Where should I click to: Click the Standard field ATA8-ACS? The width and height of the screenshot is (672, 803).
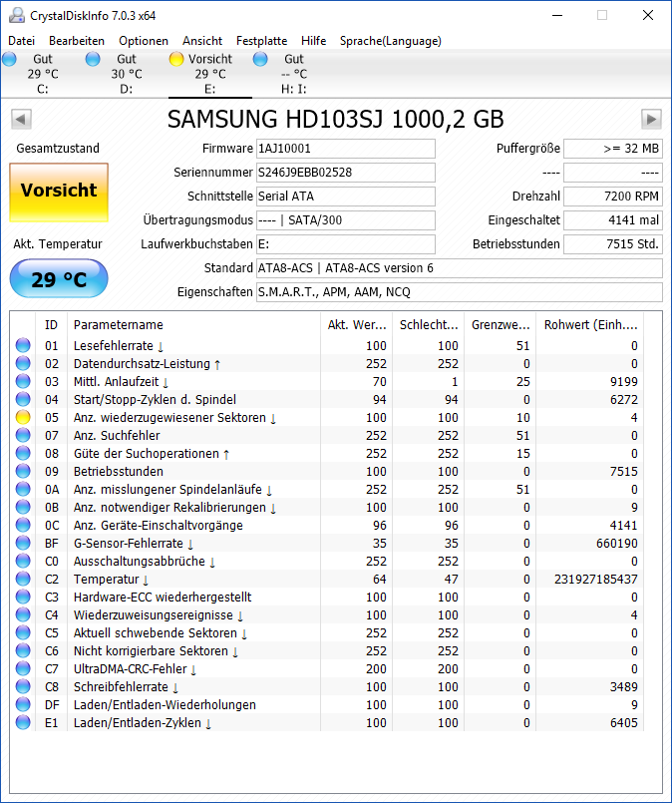tap(459, 268)
